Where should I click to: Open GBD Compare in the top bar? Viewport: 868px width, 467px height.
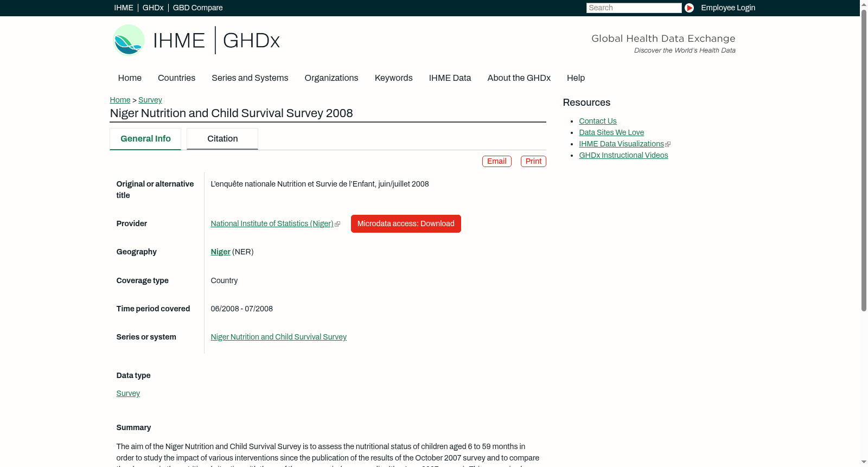tap(198, 8)
